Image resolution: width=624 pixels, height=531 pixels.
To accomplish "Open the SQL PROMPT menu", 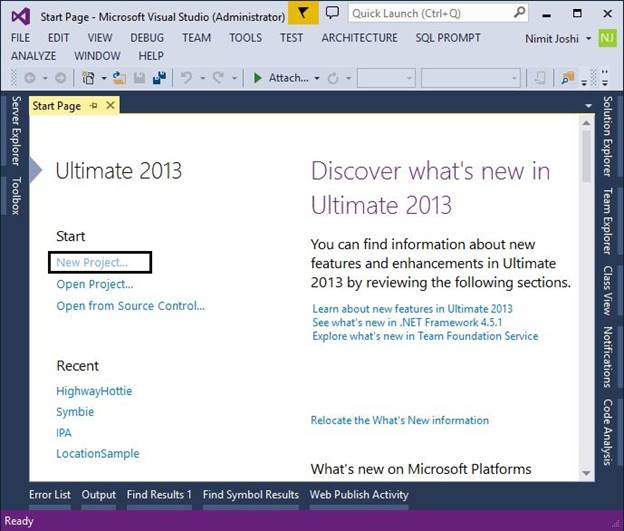I will 448,38.
